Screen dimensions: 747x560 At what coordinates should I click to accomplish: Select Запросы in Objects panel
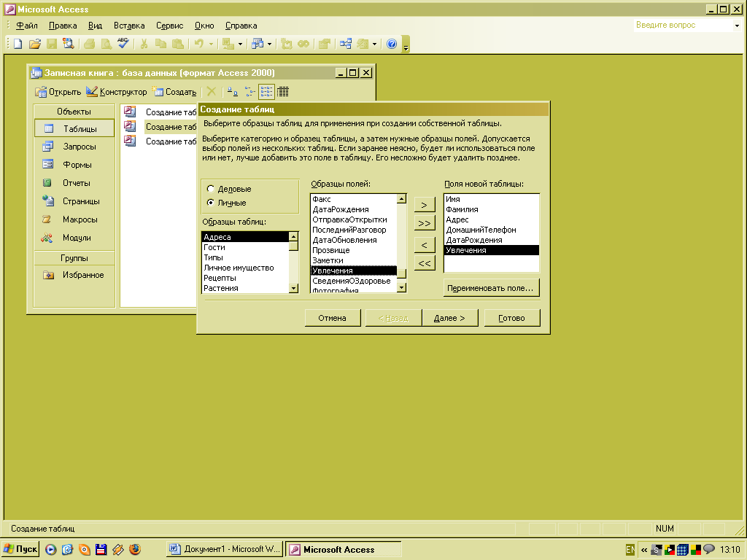tap(74, 147)
